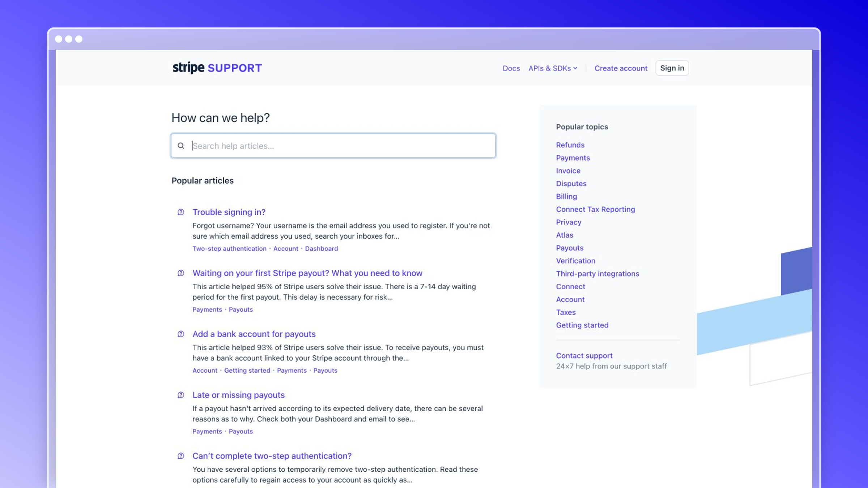Select Invoice in Popular topics
Image resolution: width=868 pixels, height=488 pixels.
568,171
